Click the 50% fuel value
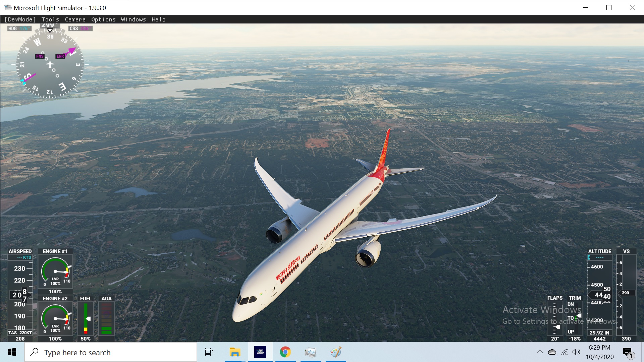Image resolution: width=644 pixels, height=362 pixels. pos(86,339)
